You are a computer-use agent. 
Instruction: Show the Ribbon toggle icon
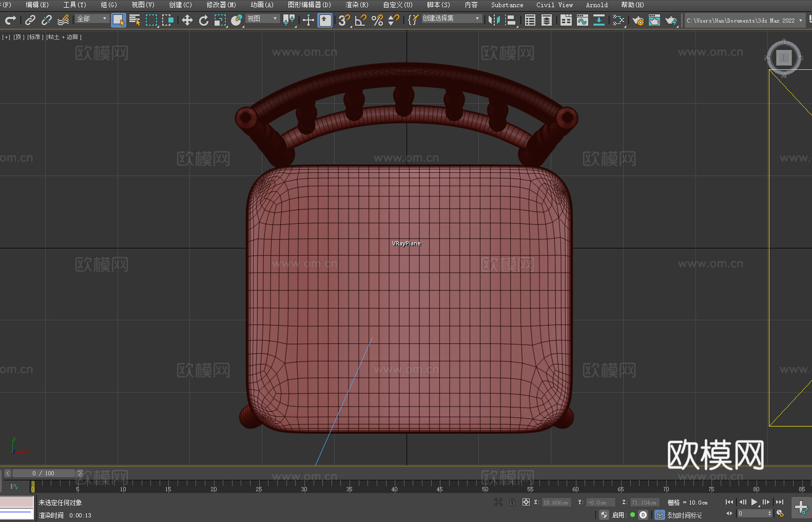point(566,20)
